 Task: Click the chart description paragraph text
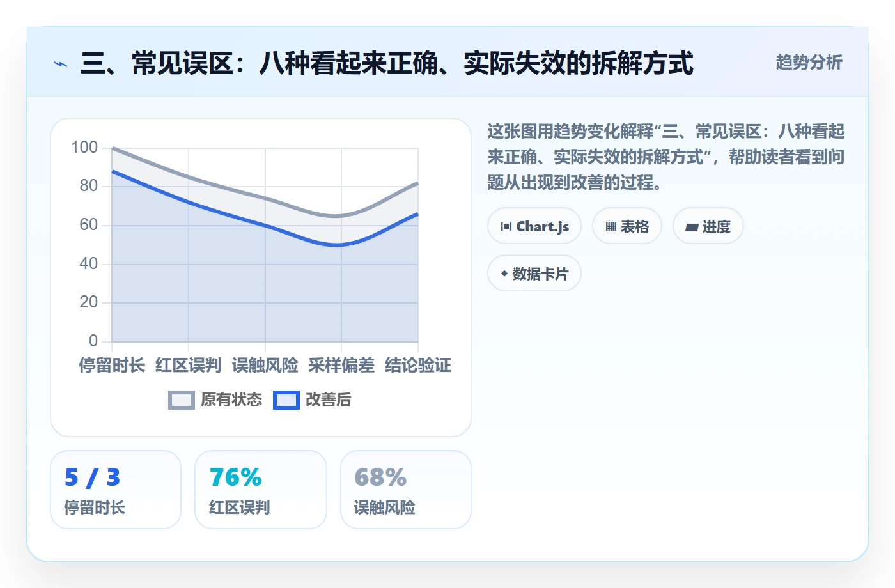[x=666, y=157]
